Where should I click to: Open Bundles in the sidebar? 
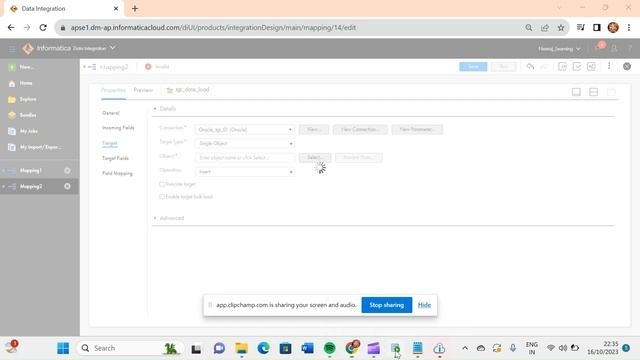[22, 115]
